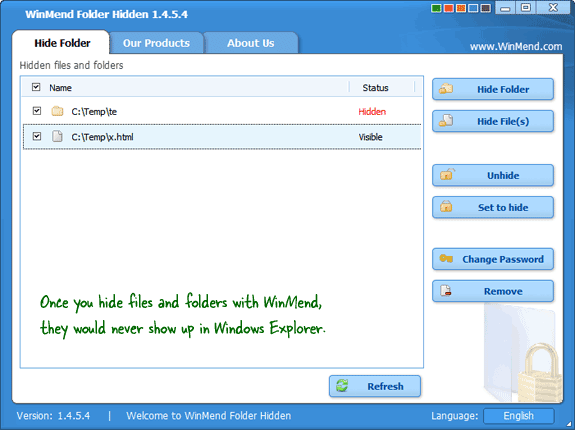Uncheck the C:\Temp\te checkbox
The height and width of the screenshot is (430, 575).
click(x=37, y=111)
